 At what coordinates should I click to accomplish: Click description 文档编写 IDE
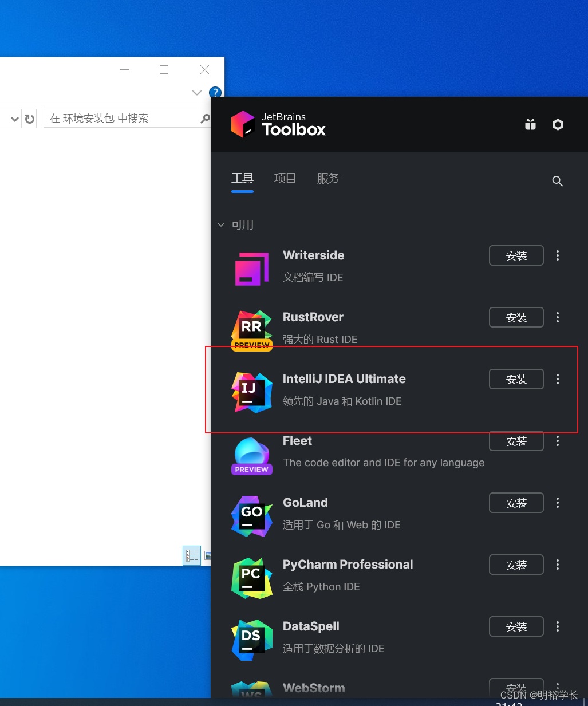313,278
